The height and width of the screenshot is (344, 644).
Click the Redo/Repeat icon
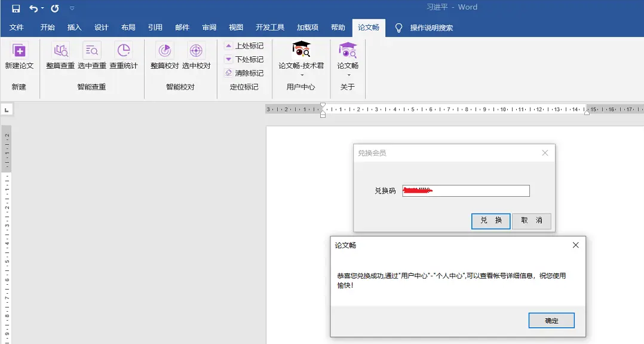(54, 8)
